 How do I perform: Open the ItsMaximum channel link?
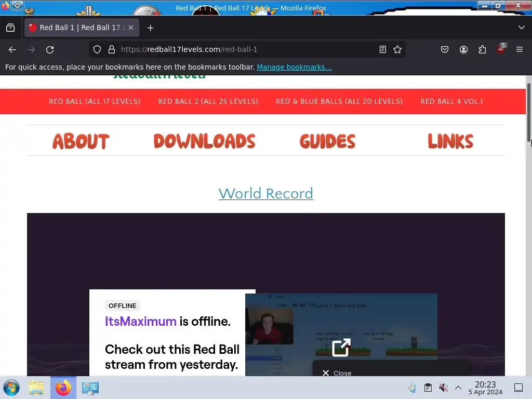pyautogui.click(x=140, y=321)
